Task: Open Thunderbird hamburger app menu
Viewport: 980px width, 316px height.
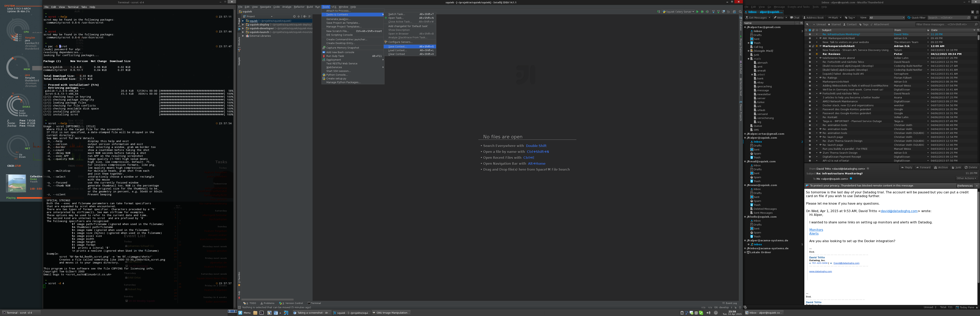Action: [975, 18]
